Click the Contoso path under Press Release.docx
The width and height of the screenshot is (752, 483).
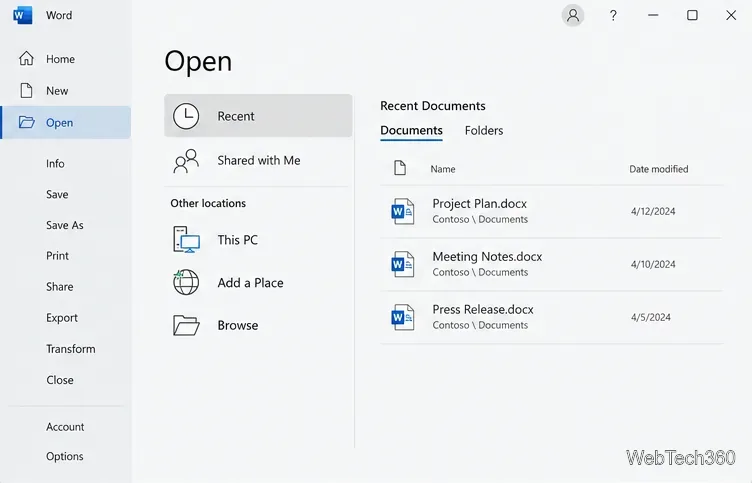click(x=480, y=325)
